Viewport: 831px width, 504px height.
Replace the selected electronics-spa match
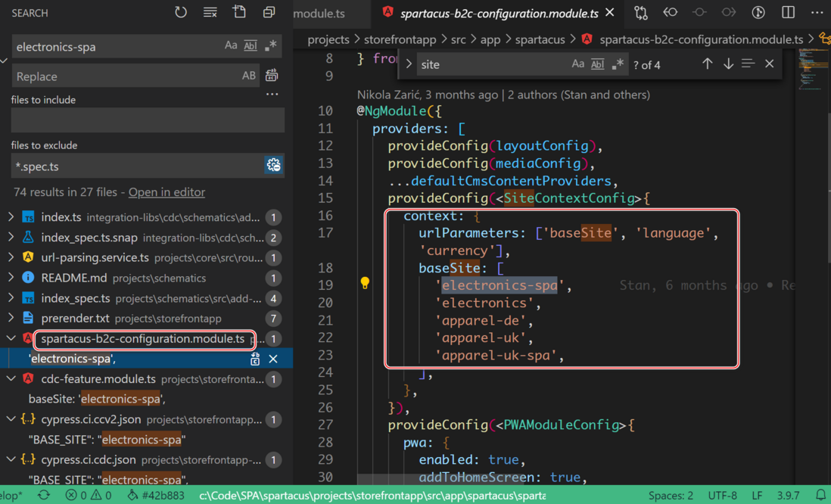click(255, 359)
